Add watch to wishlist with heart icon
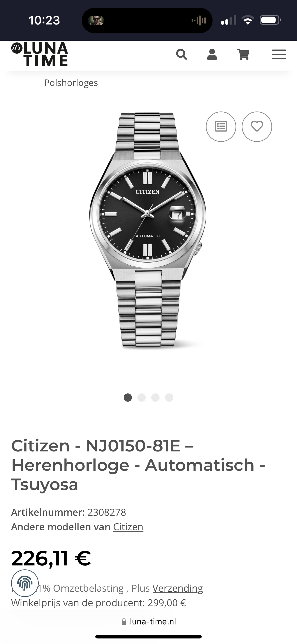Viewport: 297px width, 644px height. 257,126
